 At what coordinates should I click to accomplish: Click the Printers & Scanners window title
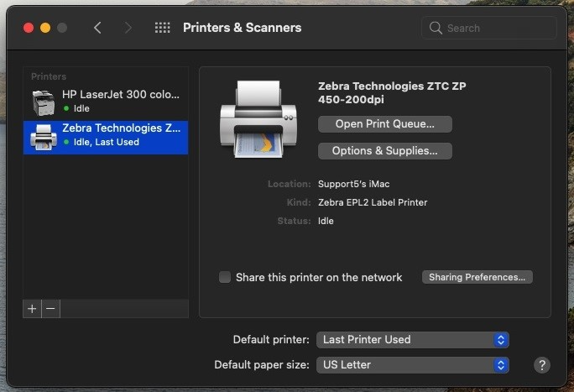243,28
